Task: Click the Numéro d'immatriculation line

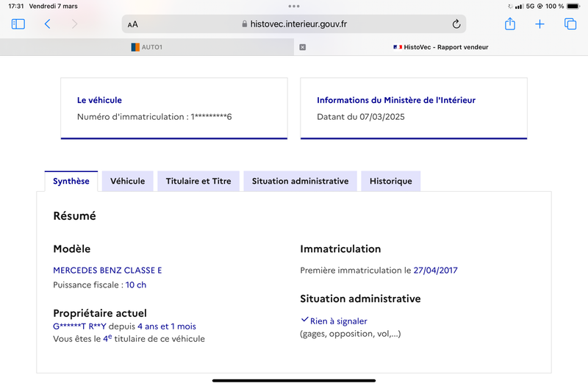Action: (x=154, y=117)
